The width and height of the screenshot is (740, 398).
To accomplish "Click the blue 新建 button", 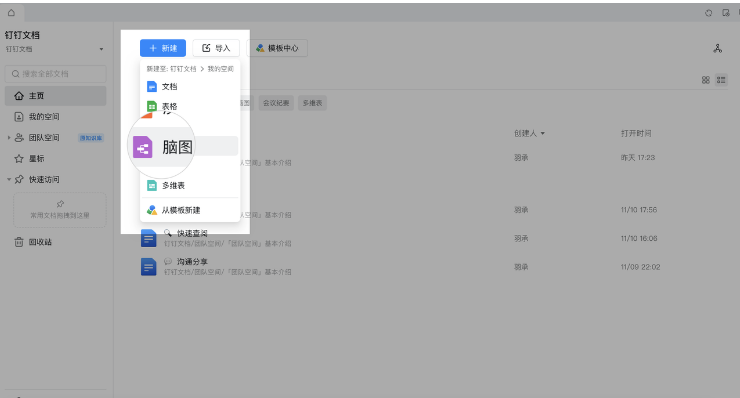I will point(163,48).
